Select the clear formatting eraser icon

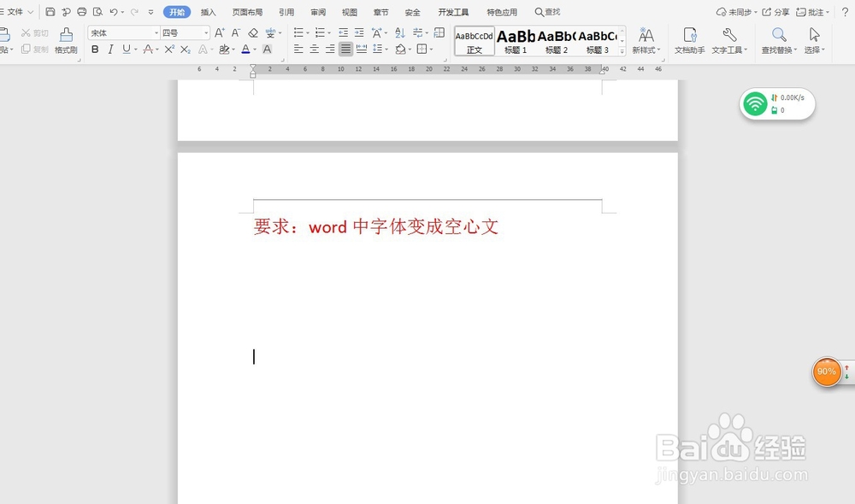(252, 32)
